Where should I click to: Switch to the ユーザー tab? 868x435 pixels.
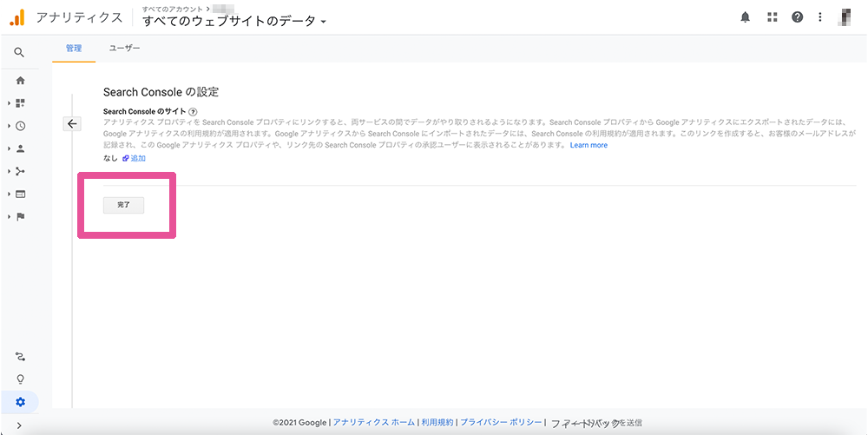pyautogui.click(x=124, y=48)
